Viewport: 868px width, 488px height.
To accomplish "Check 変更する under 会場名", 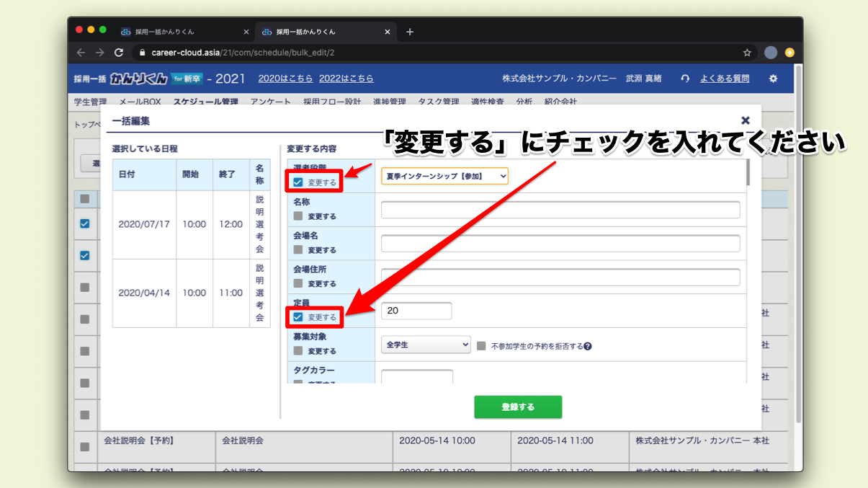I will point(298,250).
